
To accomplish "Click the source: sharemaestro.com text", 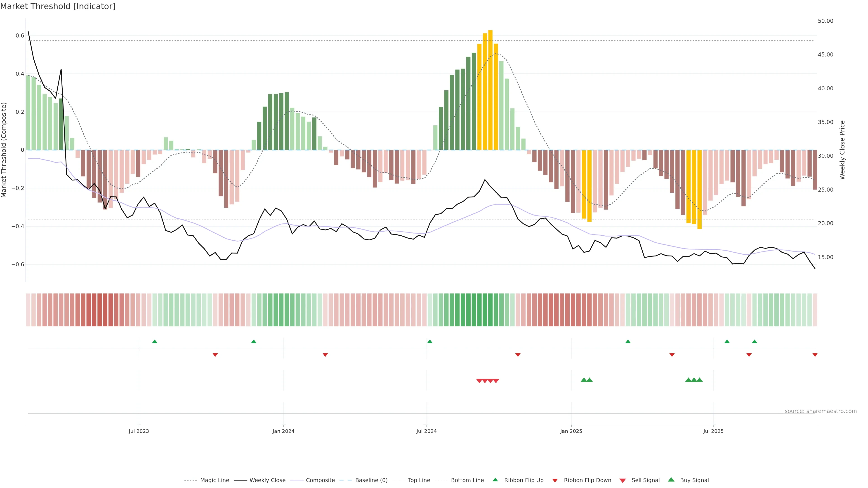I will point(821,411).
